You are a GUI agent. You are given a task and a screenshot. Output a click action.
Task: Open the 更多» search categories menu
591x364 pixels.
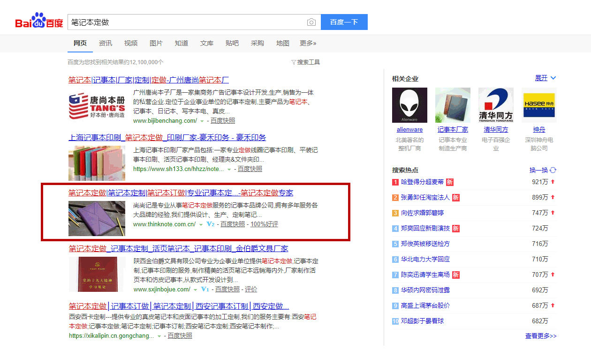tap(308, 43)
